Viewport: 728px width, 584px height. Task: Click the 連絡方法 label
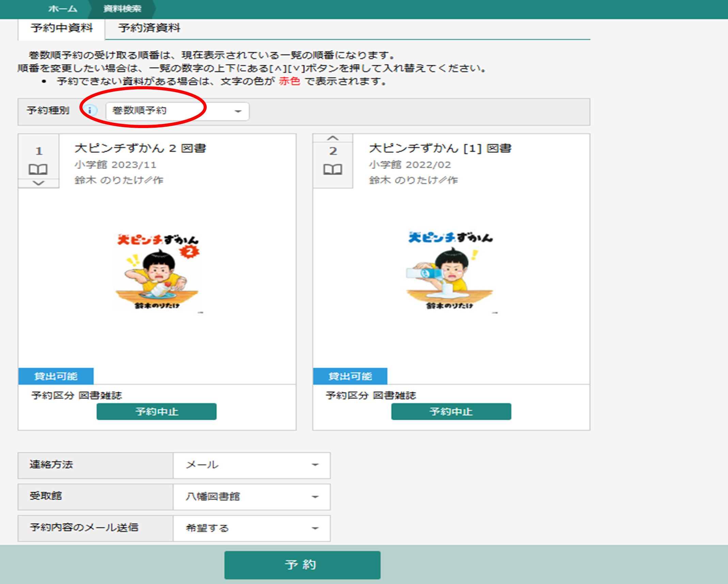pos(51,464)
